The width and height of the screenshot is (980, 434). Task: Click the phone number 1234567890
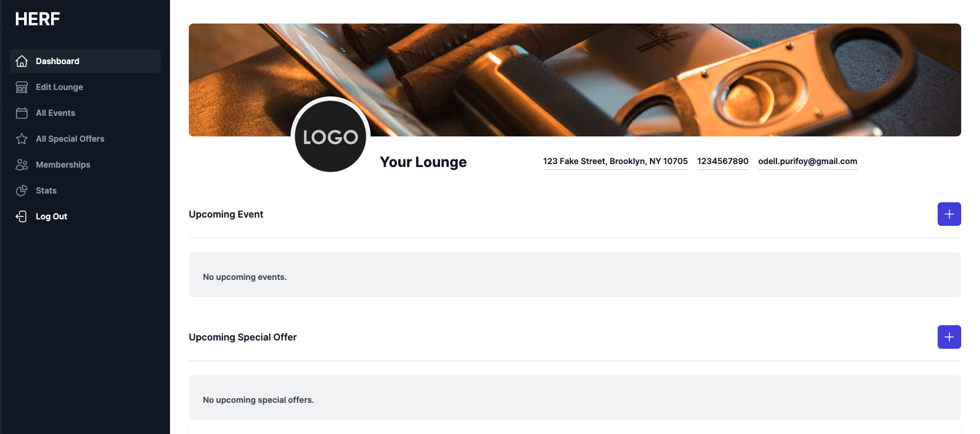click(723, 161)
